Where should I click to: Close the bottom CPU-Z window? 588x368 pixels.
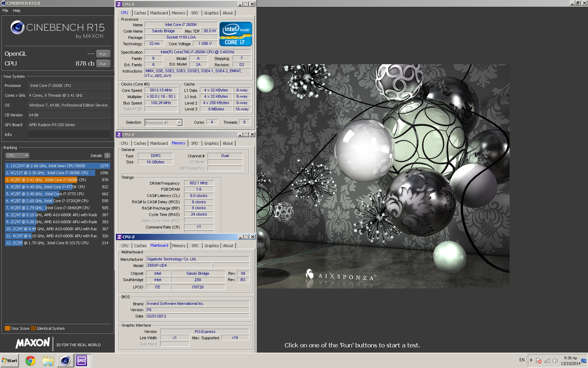[253, 237]
